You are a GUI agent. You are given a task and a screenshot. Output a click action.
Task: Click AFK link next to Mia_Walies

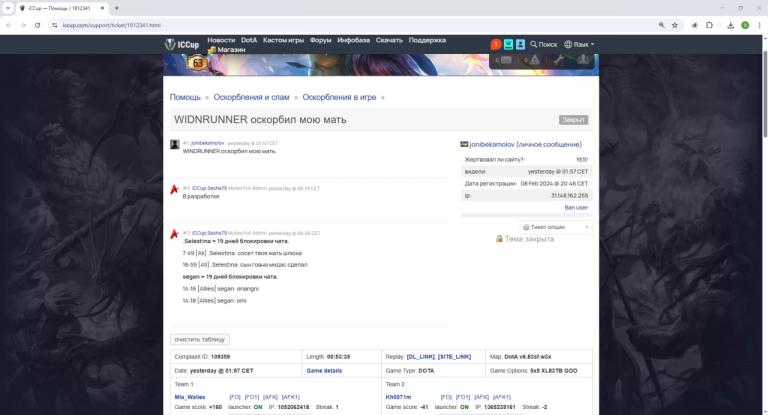[x=270, y=397]
